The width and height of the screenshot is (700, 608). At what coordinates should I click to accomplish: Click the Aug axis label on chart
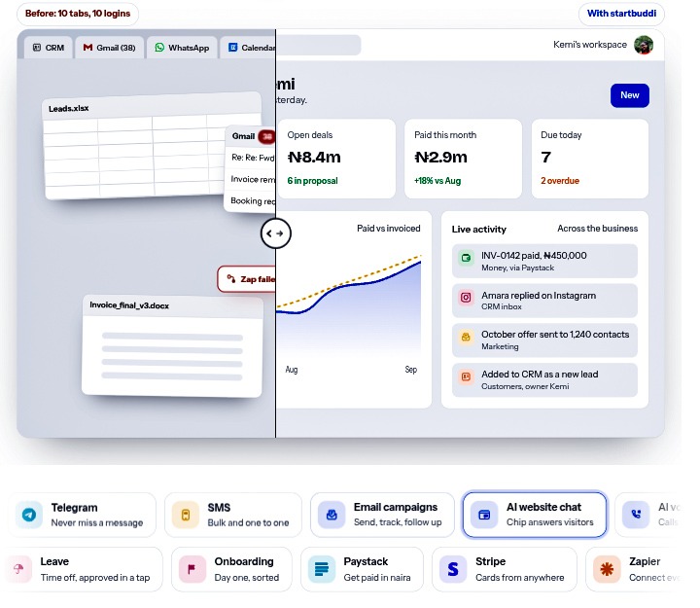291,370
